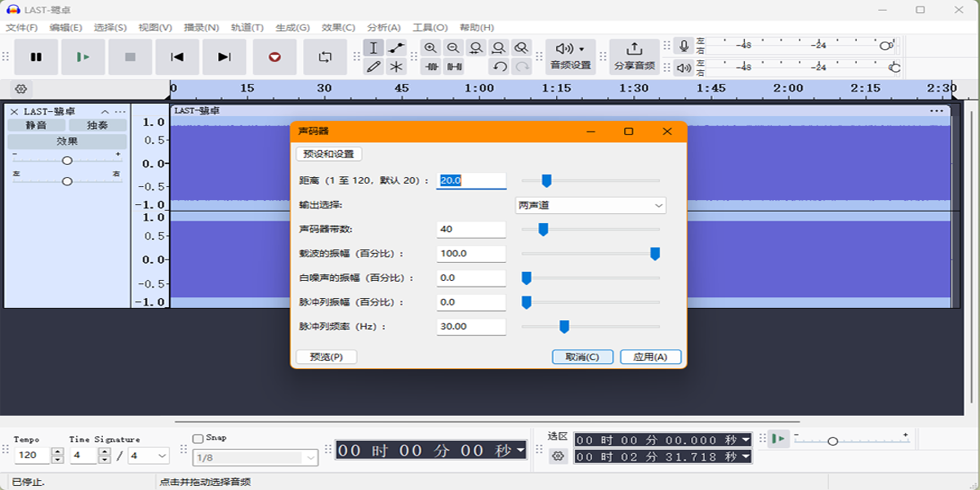
Task: Click the 距离 distance input field
Action: pos(471,180)
